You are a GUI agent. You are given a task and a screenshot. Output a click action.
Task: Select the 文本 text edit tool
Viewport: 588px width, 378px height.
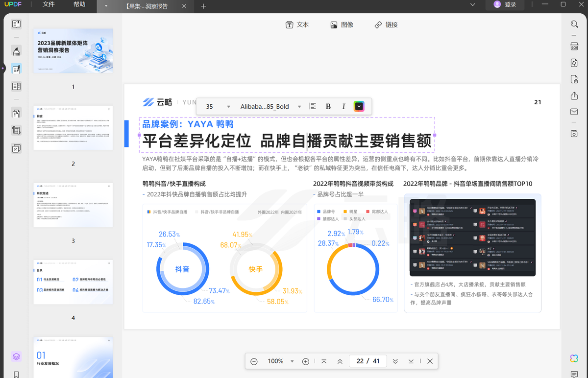click(x=297, y=24)
